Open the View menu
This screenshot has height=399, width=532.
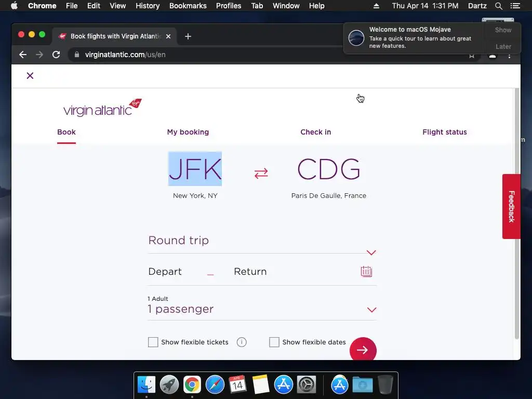click(118, 6)
